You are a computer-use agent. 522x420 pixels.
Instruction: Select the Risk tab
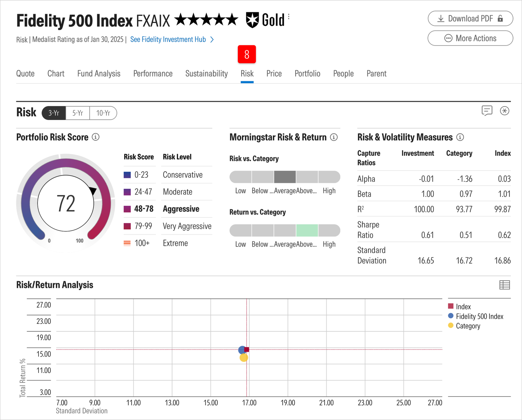[x=247, y=74]
